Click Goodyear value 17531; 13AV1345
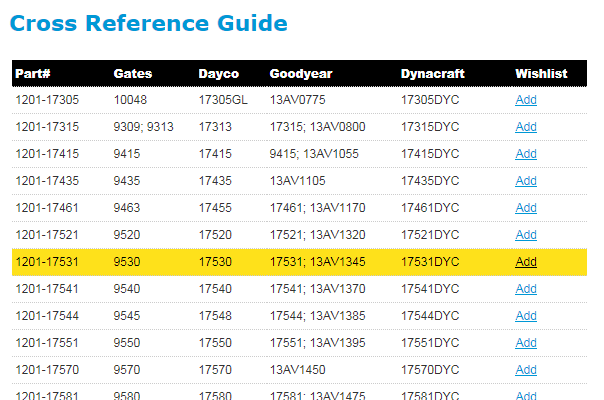Screen dimensions: 604x400 pyautogui.click(x=317, y=262)
